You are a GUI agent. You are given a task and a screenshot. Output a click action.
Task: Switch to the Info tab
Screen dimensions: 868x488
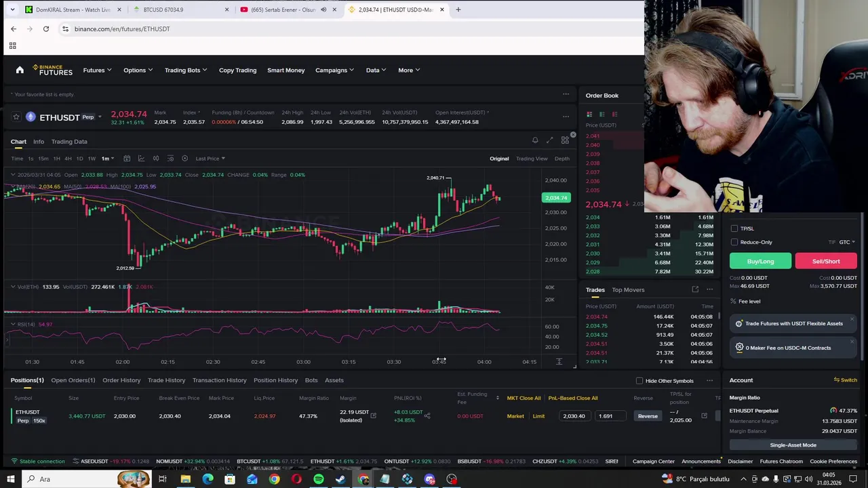click(x=39, y=142)
